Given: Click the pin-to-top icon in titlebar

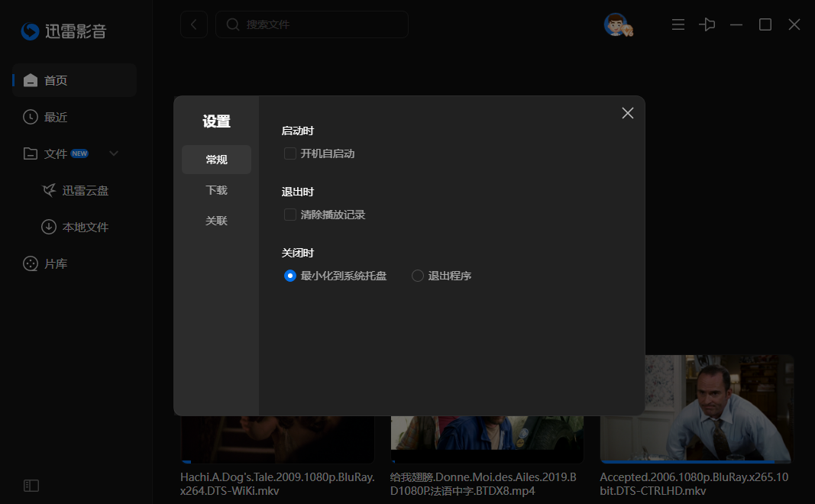Looking at the screenshot, I should (707, 24).
